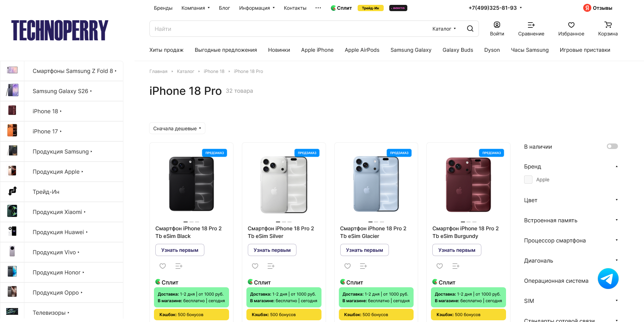Add iPhone 18 Pro Burgundy to comparison

(456, 266)
